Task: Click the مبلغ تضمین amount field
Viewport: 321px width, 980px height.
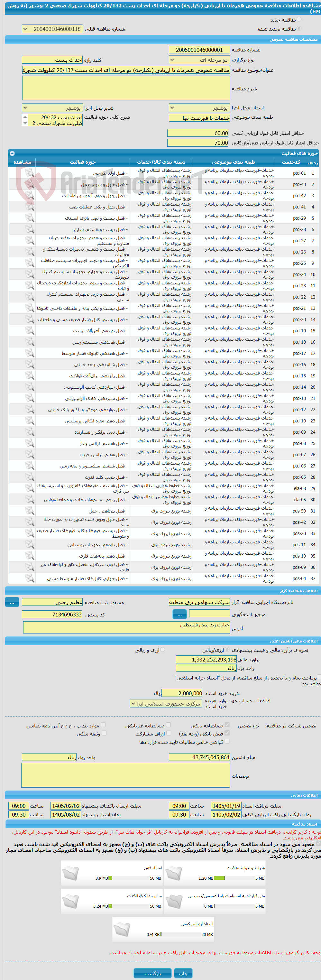Action: click(199, 757)
